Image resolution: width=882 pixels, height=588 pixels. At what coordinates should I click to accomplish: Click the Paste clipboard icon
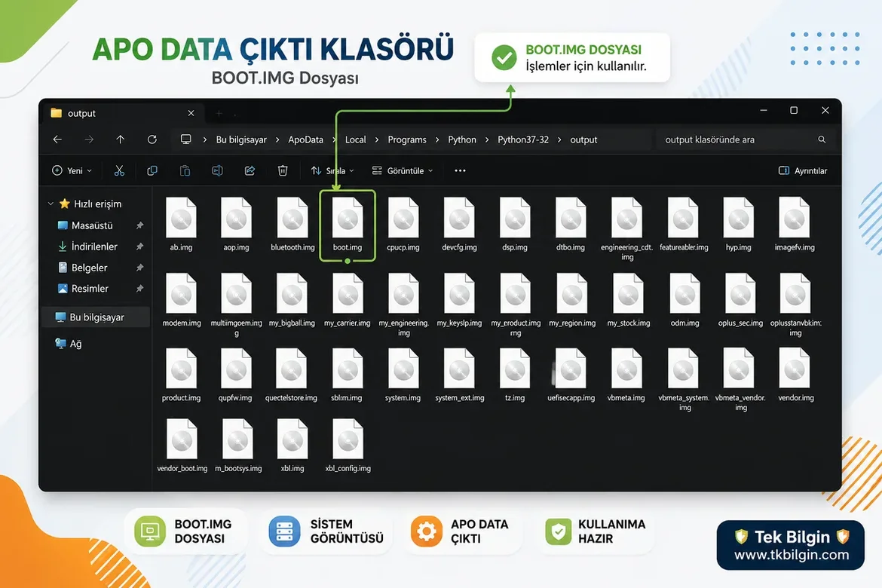click(185, 170)
